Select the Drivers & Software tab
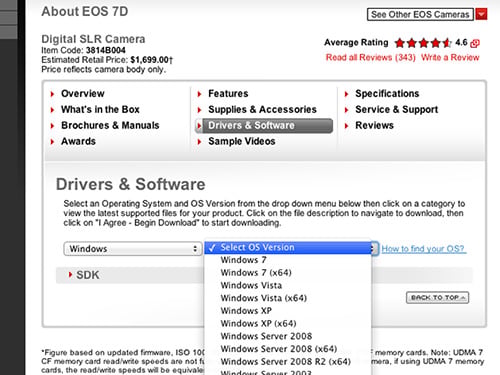500x375 pixels. coord(264,125)
